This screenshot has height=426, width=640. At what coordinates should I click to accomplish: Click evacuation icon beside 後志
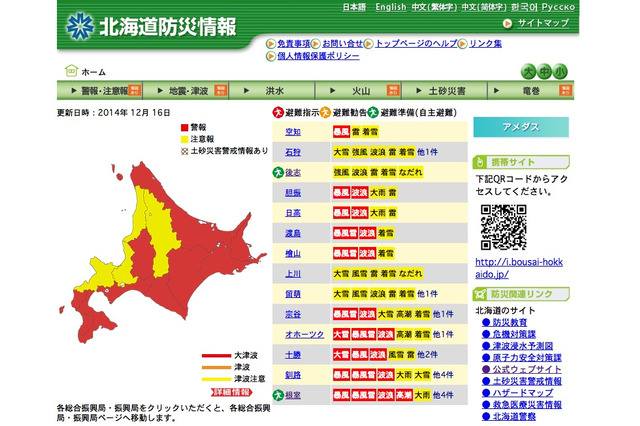point(278,172)
